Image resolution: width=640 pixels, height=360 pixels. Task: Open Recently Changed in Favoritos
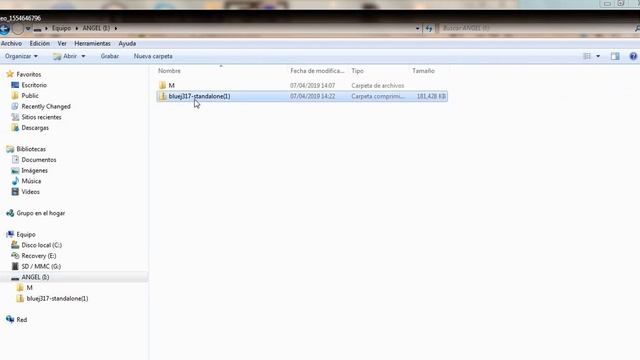(41, 106)
